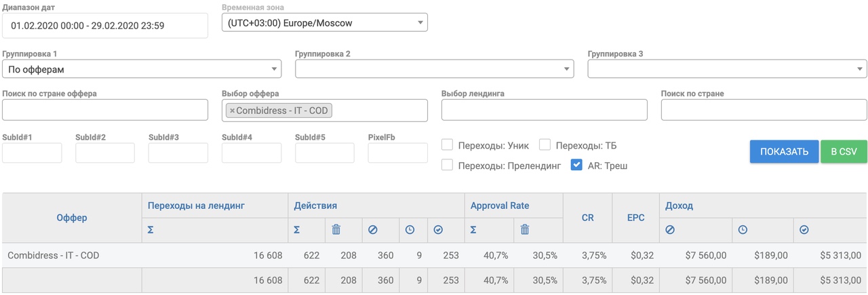Expand Группировка 1 По офферам dropdown
This screenshot has height=295, width=868.
[142, 69]
